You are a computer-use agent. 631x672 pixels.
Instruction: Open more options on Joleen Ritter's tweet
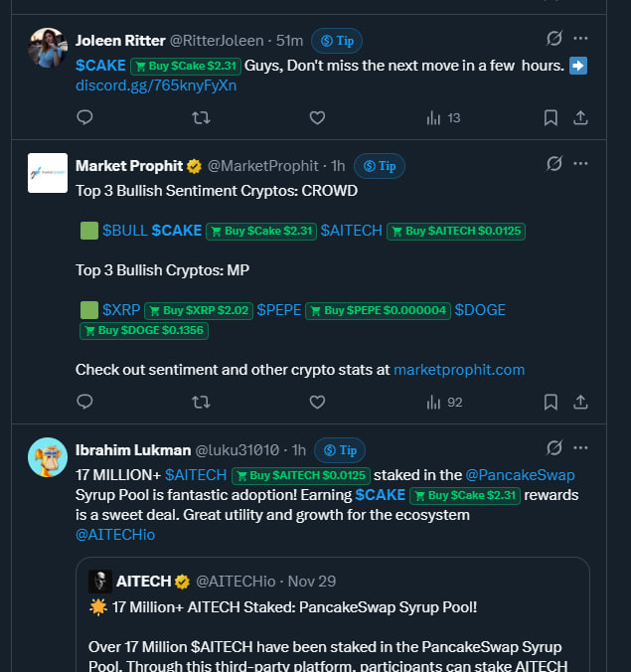pos(581,39)
